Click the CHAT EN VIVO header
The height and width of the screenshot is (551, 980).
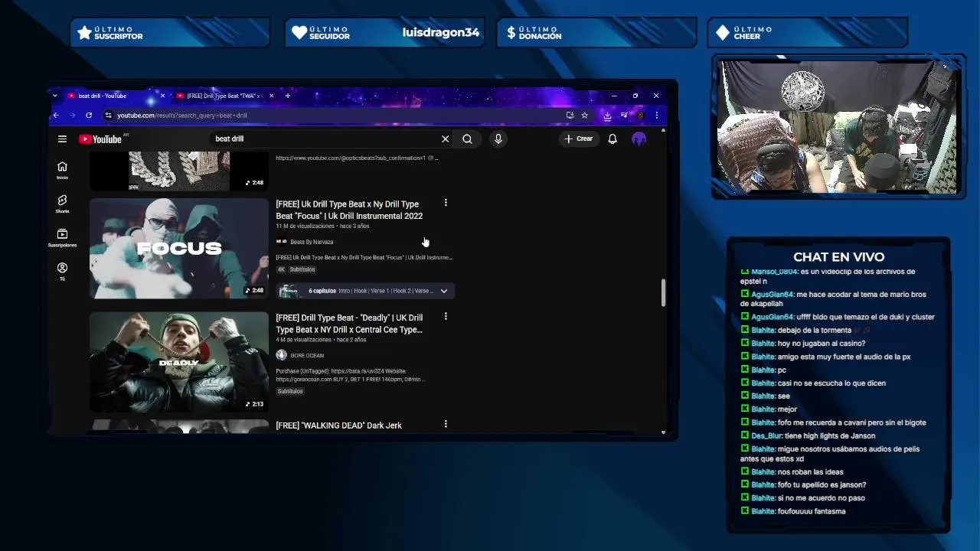(838, 257)
